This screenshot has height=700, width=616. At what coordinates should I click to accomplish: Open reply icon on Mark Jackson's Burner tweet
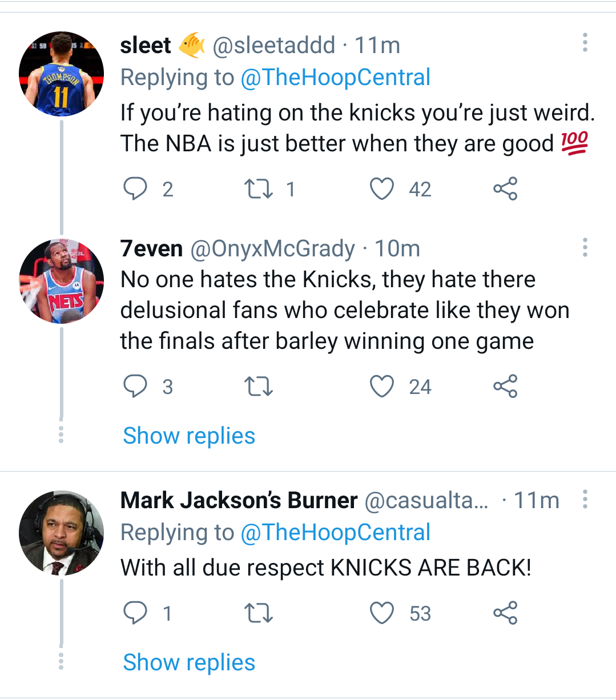pos(135,613)
